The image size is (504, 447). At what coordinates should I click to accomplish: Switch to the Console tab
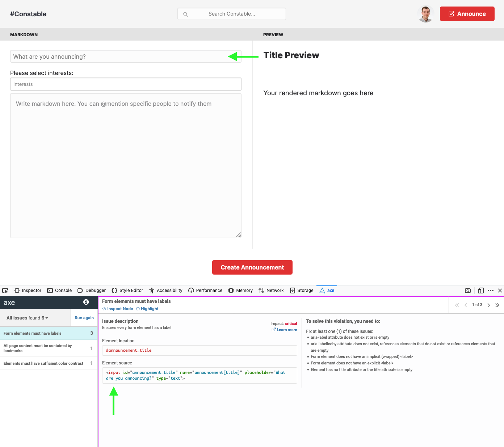click(x=59, y=290)
